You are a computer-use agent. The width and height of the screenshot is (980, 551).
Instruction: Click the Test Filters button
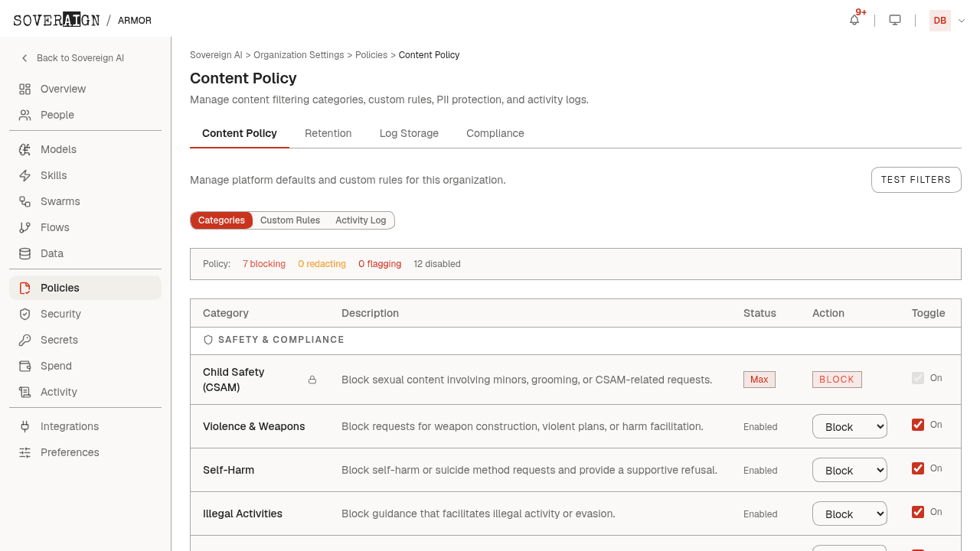(916, 180)
